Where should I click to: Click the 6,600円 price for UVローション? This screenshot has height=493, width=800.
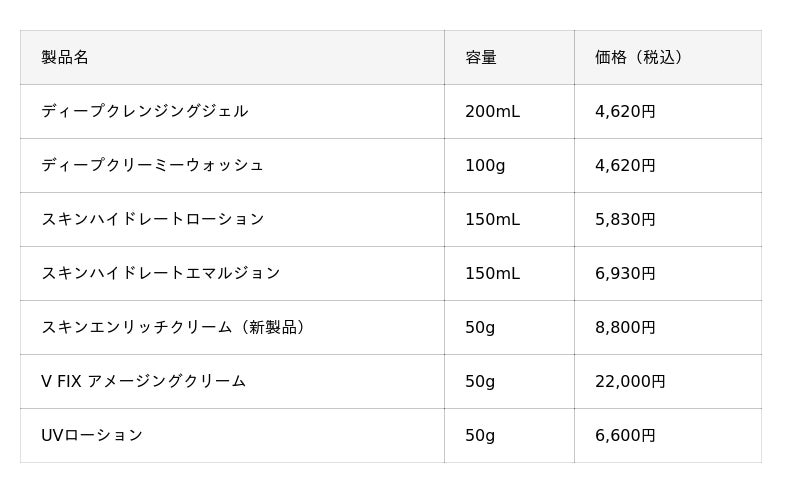point(625,435)
